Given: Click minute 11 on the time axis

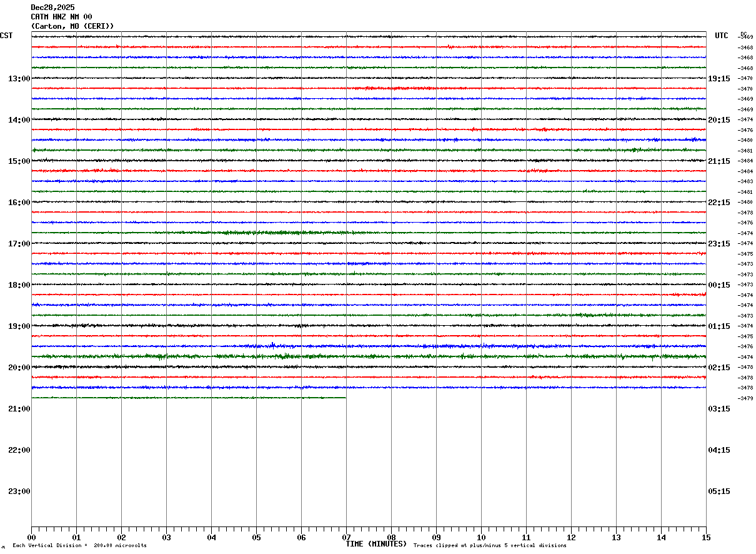Looking at the screenshot, I should [526, 537].
